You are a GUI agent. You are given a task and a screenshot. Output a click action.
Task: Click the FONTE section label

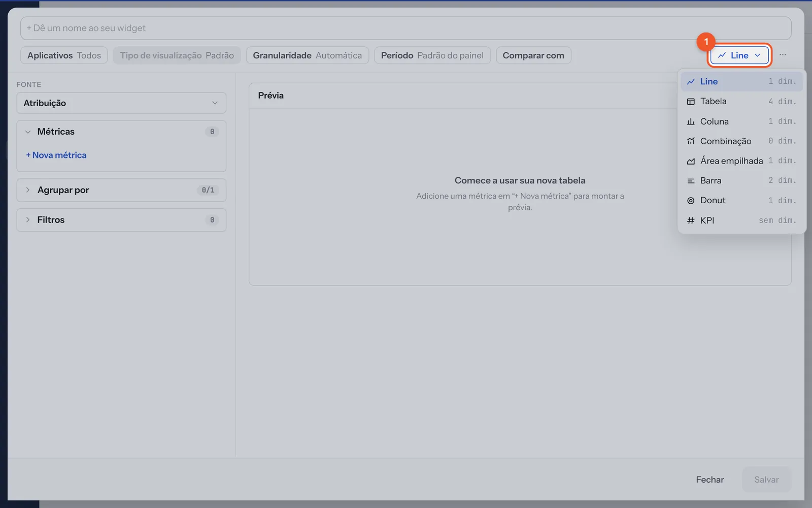[29, 84]
